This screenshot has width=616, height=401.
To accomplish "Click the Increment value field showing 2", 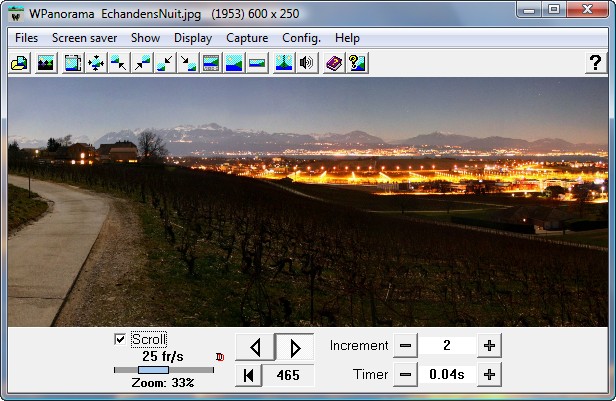I will click(x=447, y=346).
